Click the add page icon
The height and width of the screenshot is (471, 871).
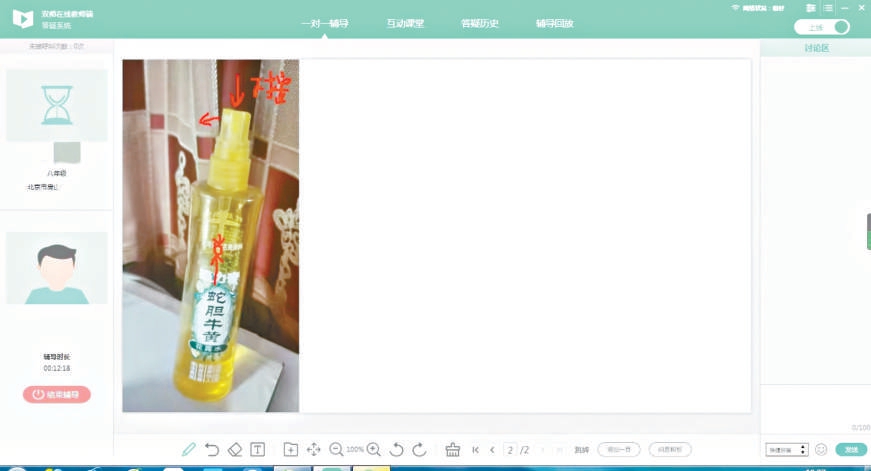pyautogui.click(x=290, y=450)
